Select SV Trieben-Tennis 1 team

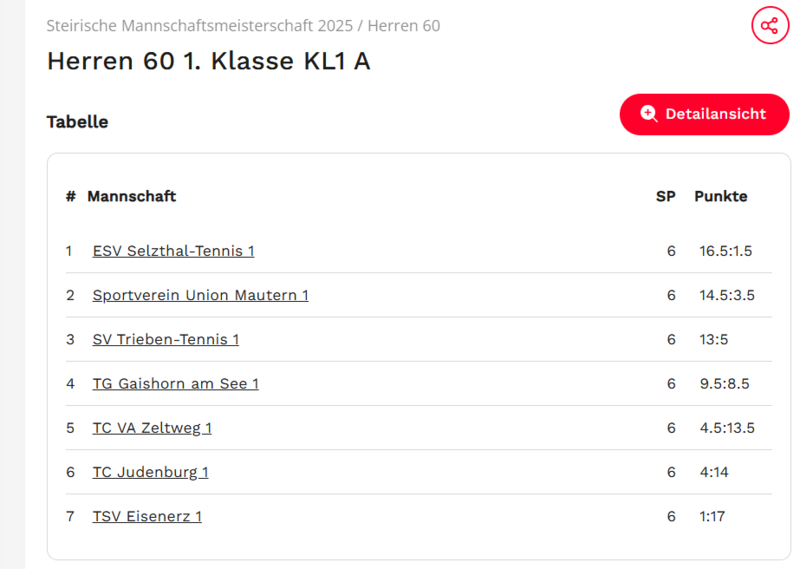click(165, 339)
